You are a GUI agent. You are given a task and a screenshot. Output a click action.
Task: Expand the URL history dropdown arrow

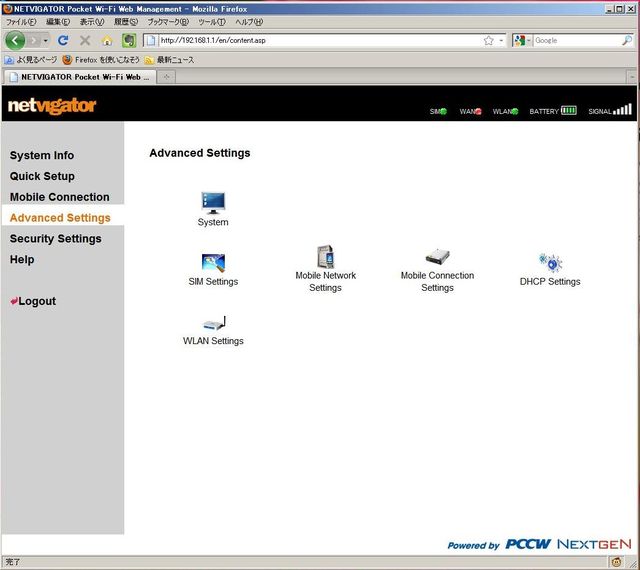point(501,41)
